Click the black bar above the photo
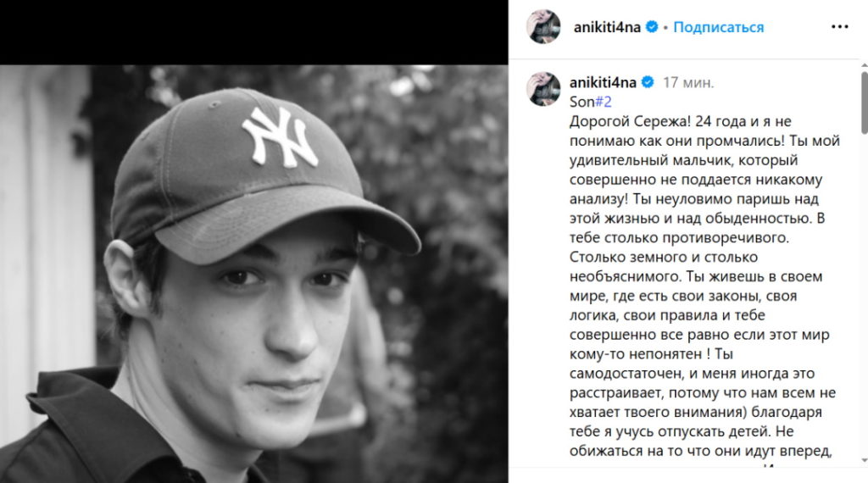The image size is (868, 483). point(254,33)
